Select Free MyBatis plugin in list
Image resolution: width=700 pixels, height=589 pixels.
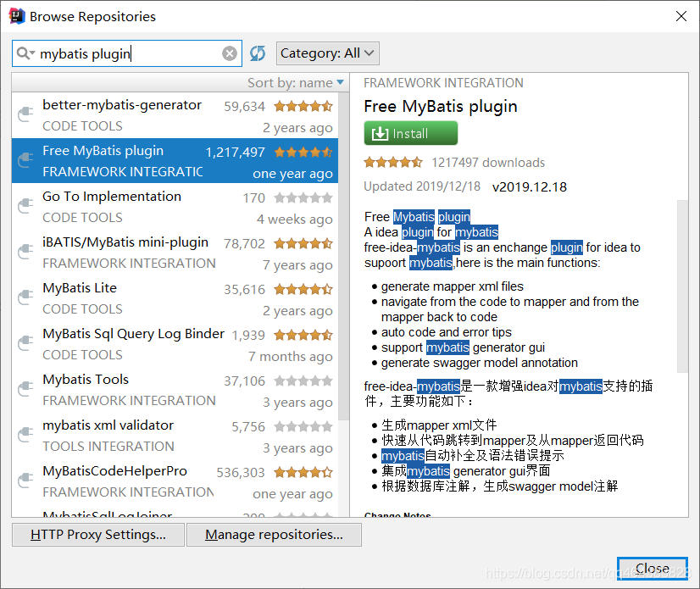[x=175, y=161]
